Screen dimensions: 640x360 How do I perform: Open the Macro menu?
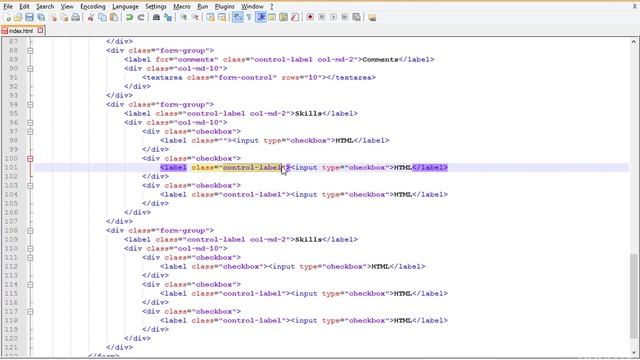coord(182,7)
